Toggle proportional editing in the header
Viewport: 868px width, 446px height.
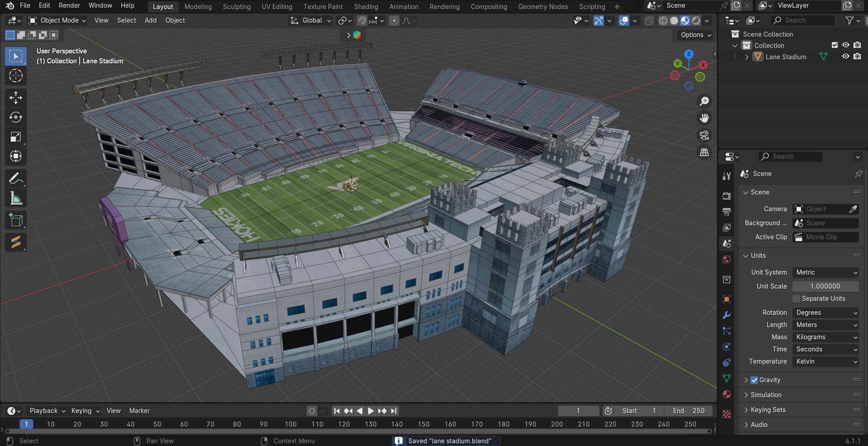394,20
